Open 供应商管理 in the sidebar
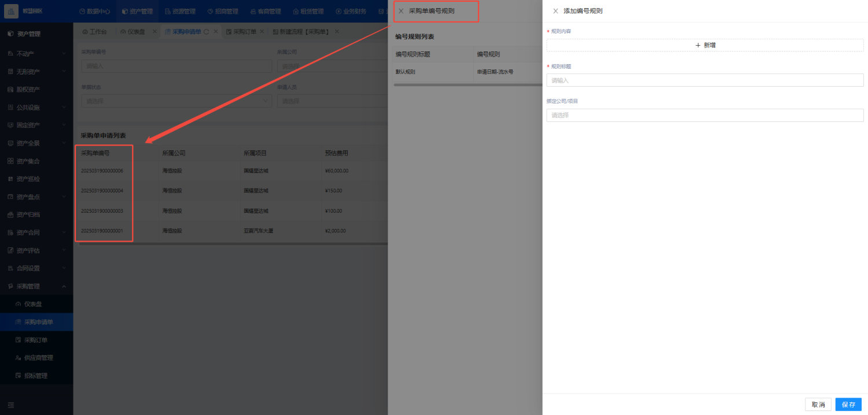 (38, 358)
